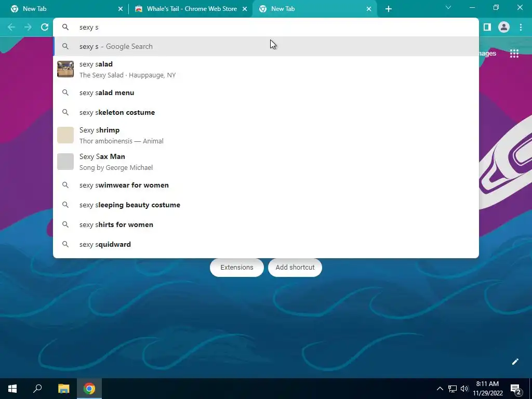
Task: Close the active New Tab
Action: 369,9
